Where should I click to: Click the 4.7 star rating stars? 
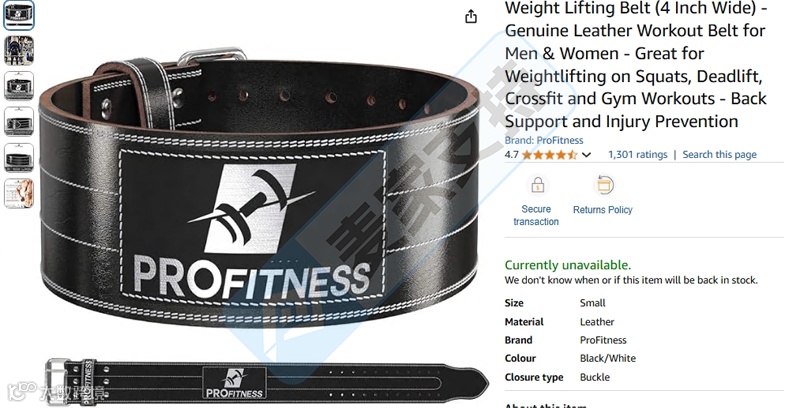[549, 155]
